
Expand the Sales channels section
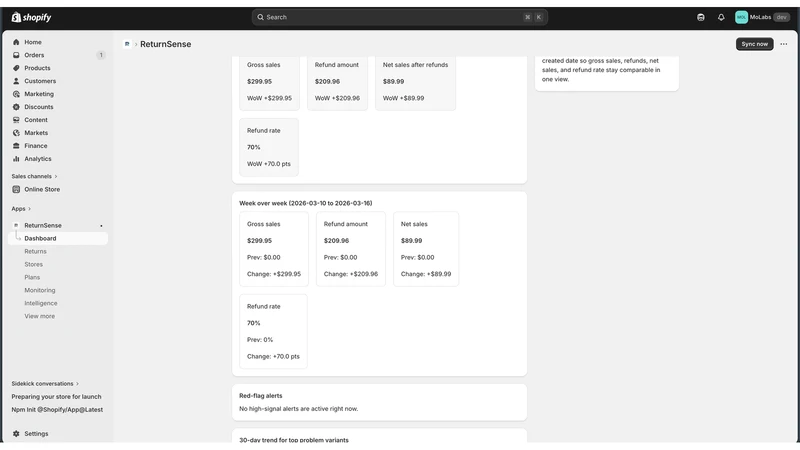click(x=34, y=177)
